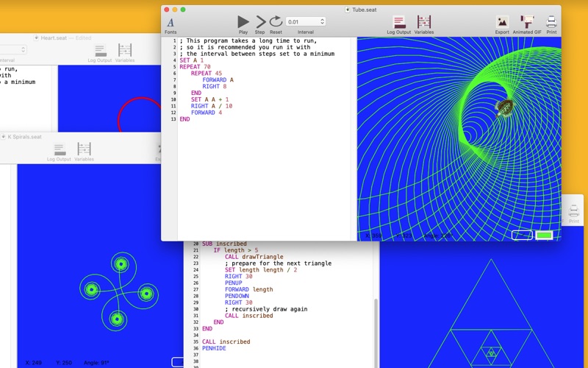This screenshot has height=368, width=588.
Task: Click 'CALL drawTriangle' code line
Action: 254,257
